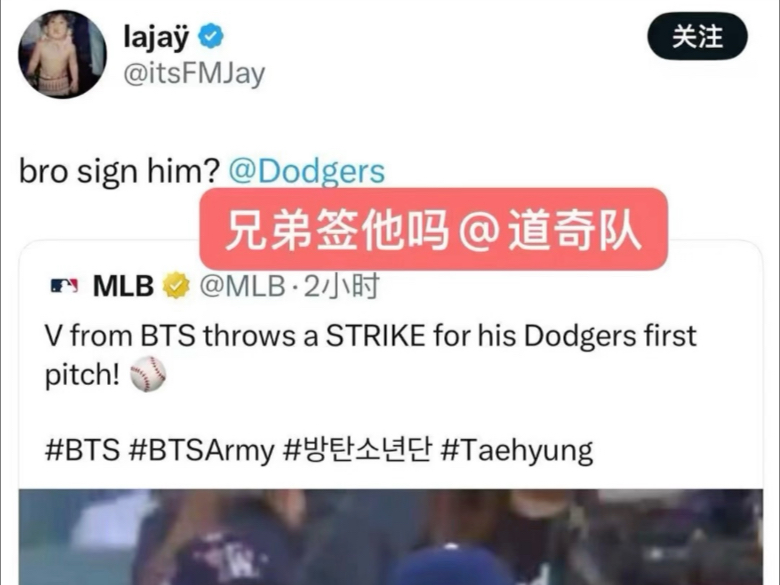Tap the @MLB handle in quoted tweet
Image resolution: width=780 pixels, height=585 pixels.
242,286
